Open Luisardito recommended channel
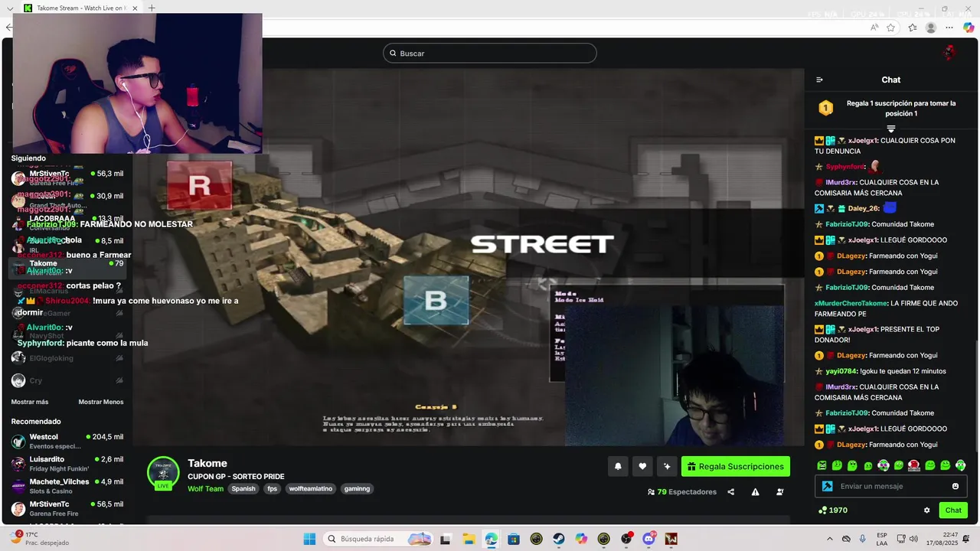 click(67, 464)
